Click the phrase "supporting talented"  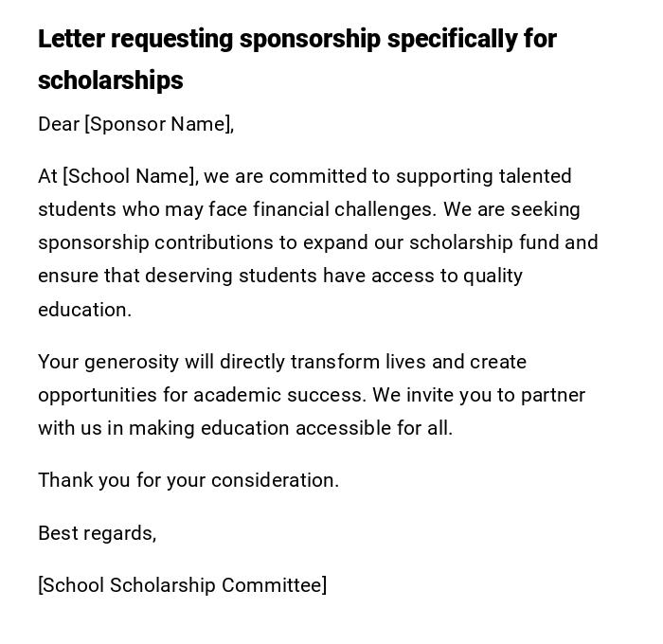[x=483, y=176]
